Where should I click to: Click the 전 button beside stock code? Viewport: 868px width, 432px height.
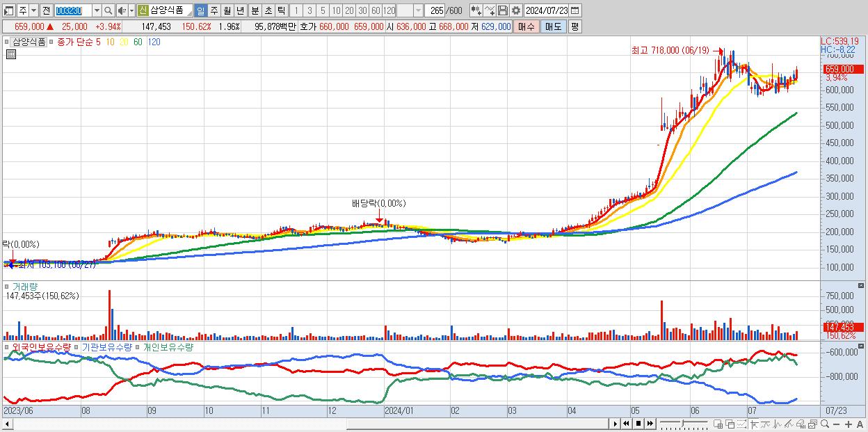[46, 10]
